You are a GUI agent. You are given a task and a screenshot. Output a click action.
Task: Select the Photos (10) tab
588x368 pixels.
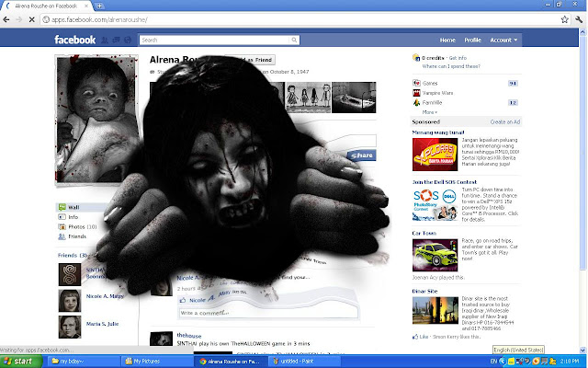tap(83, 227)
